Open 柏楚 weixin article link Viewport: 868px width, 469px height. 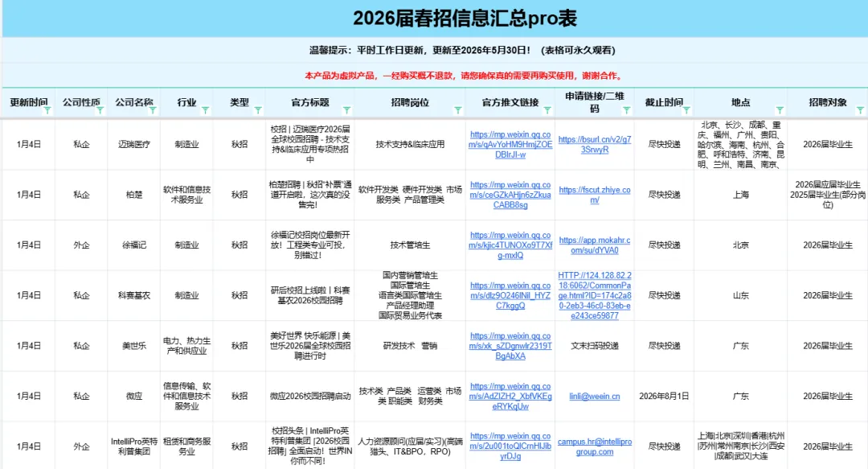[x=510, y=195]
